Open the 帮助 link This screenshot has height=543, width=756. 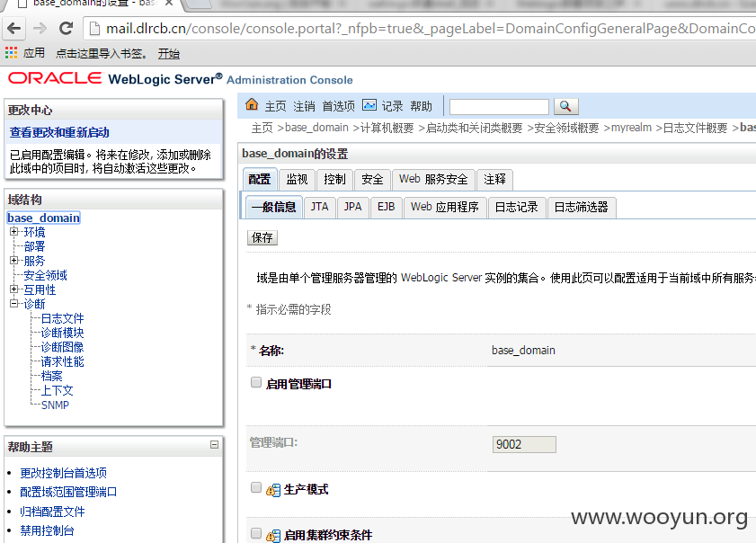click(x=422, y=106)
